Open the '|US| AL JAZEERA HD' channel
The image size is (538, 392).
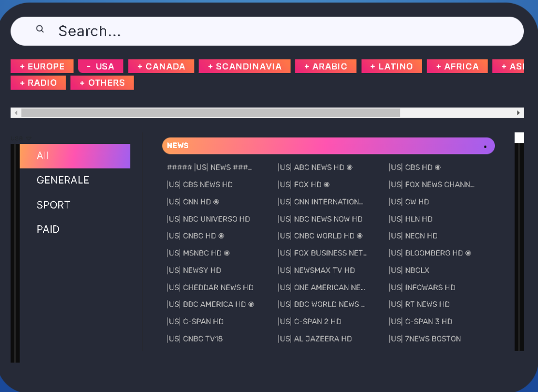pos(315,339)
